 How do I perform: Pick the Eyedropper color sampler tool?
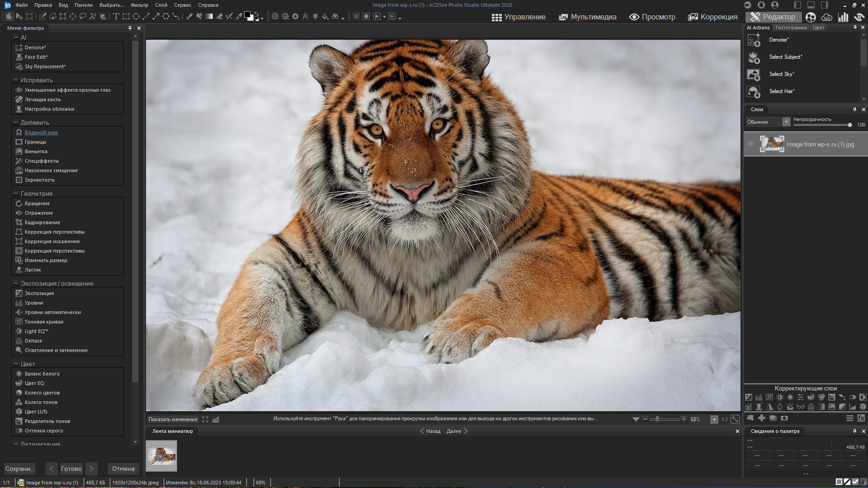(239, 17)
